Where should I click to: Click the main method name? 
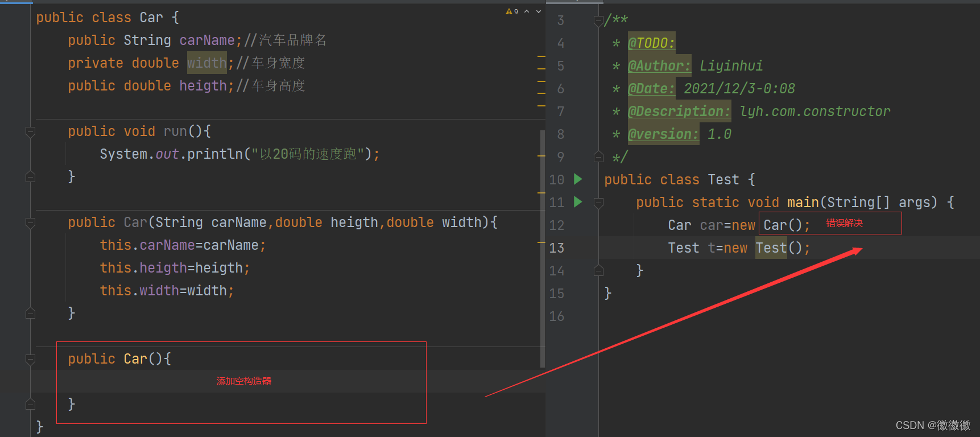click(803, 203)
